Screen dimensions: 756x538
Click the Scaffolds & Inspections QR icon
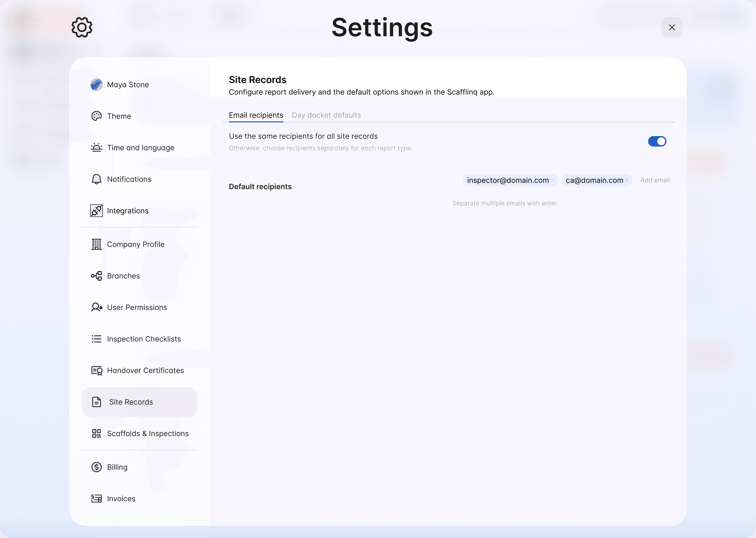click(96, 433)
